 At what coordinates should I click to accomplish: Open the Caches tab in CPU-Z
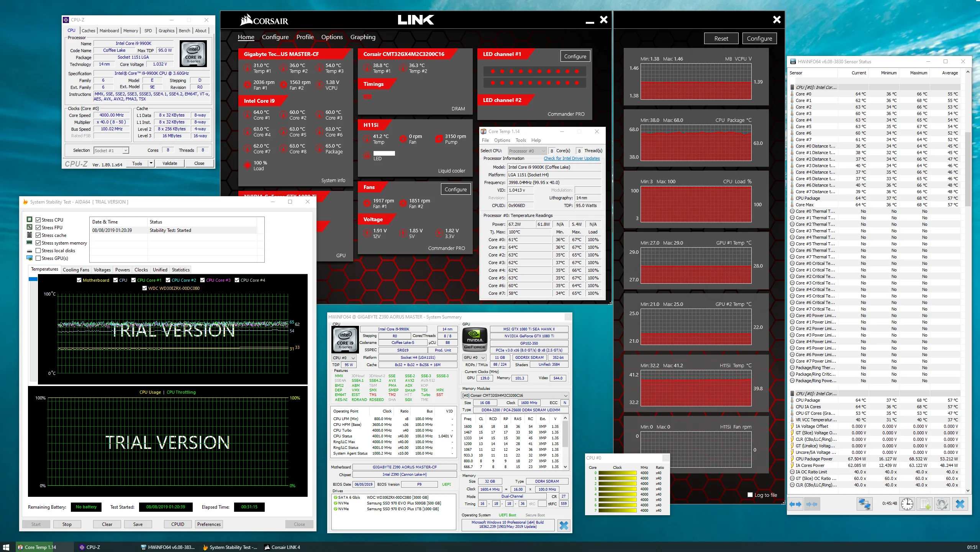coord(88,31)
